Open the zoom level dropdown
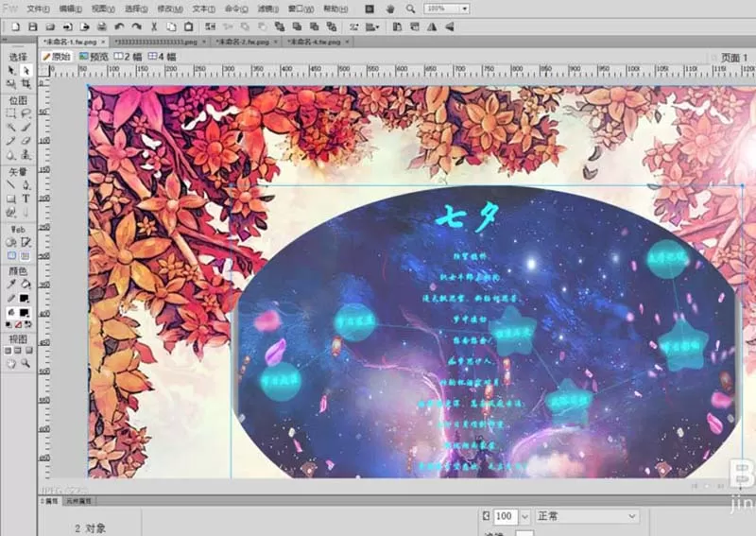 pyautogui.click(x=465, y=9)
